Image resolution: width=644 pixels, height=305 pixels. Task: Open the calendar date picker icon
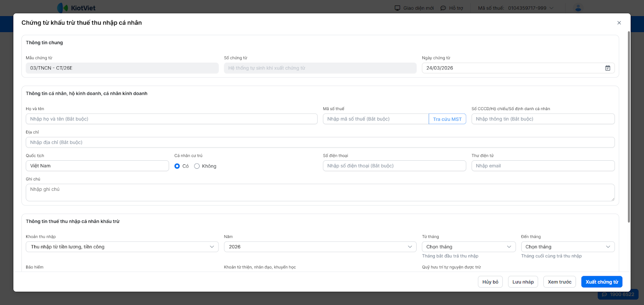click(x=607, y=68)
